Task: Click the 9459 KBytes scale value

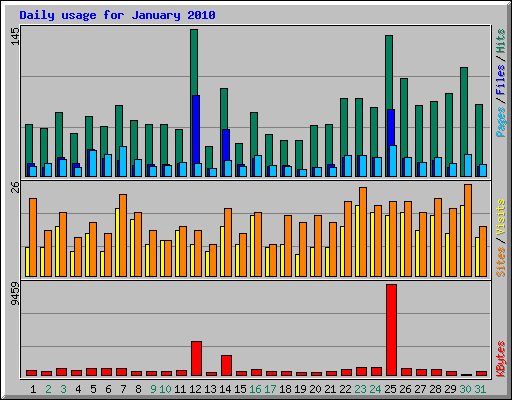Action: (x=15, y=294)
